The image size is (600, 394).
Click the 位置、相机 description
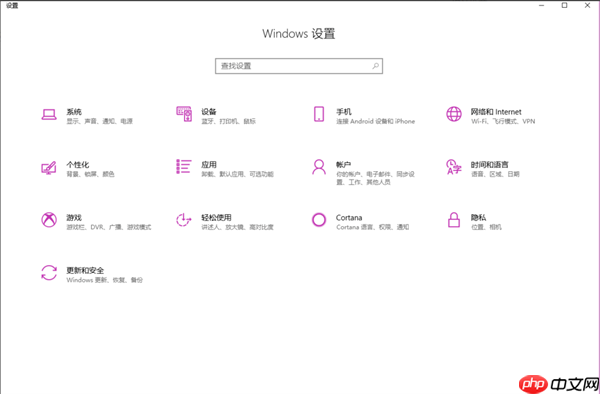coord(486,227)
